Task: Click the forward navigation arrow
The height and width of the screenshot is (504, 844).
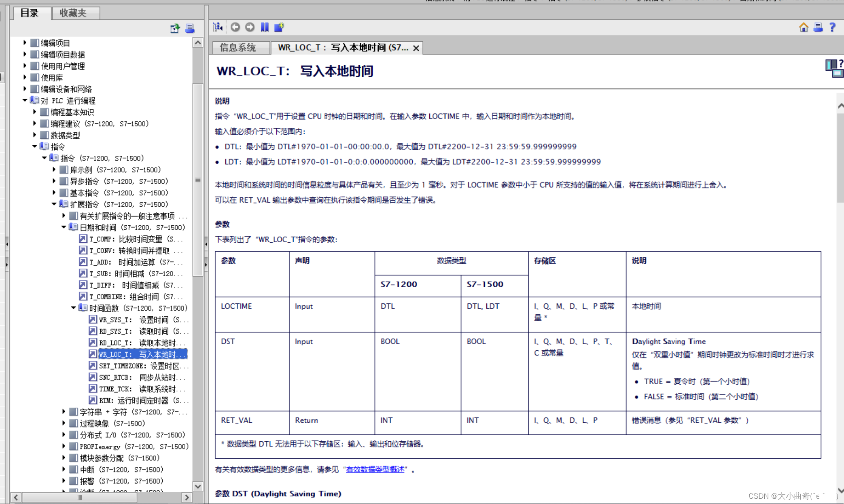Action: (250, 27)
